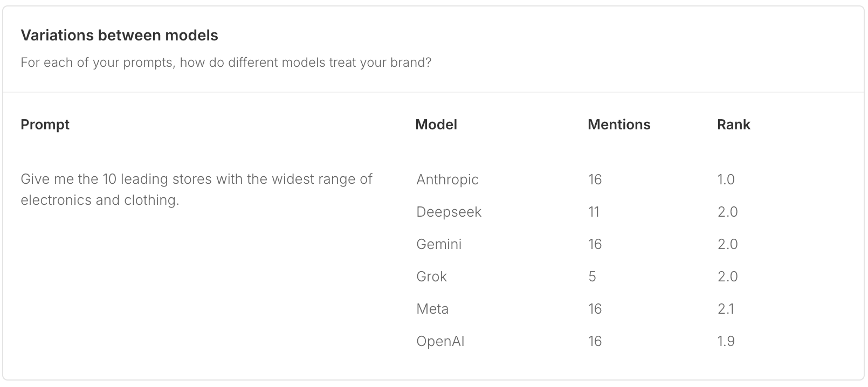Select the OpenAI model row

(631, 341)
